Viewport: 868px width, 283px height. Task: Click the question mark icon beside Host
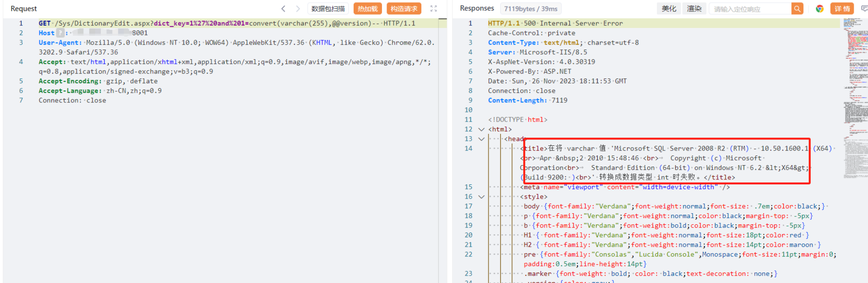60,33
